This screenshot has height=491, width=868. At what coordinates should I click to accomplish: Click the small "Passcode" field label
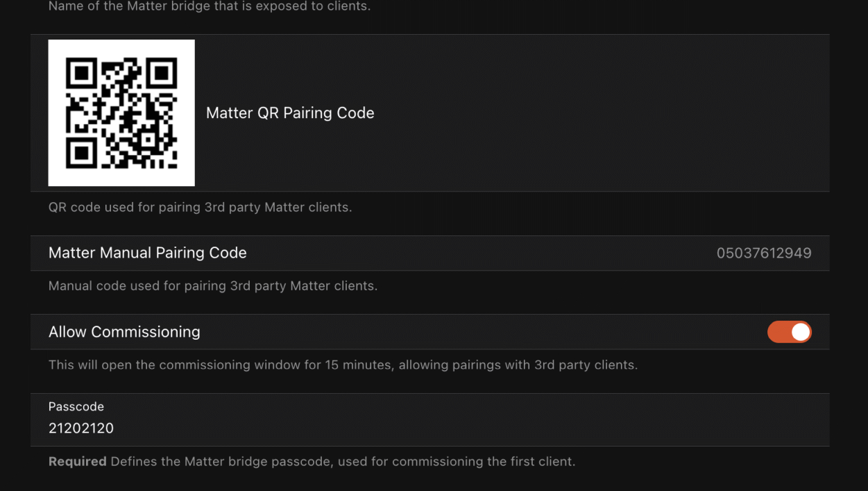(76, 407)
